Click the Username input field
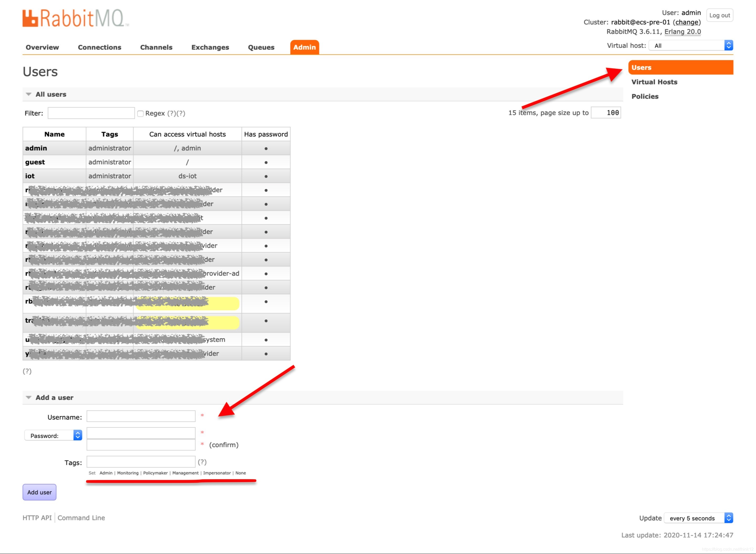Viewport: 756px width, 554px height. [x=141, y=416]
